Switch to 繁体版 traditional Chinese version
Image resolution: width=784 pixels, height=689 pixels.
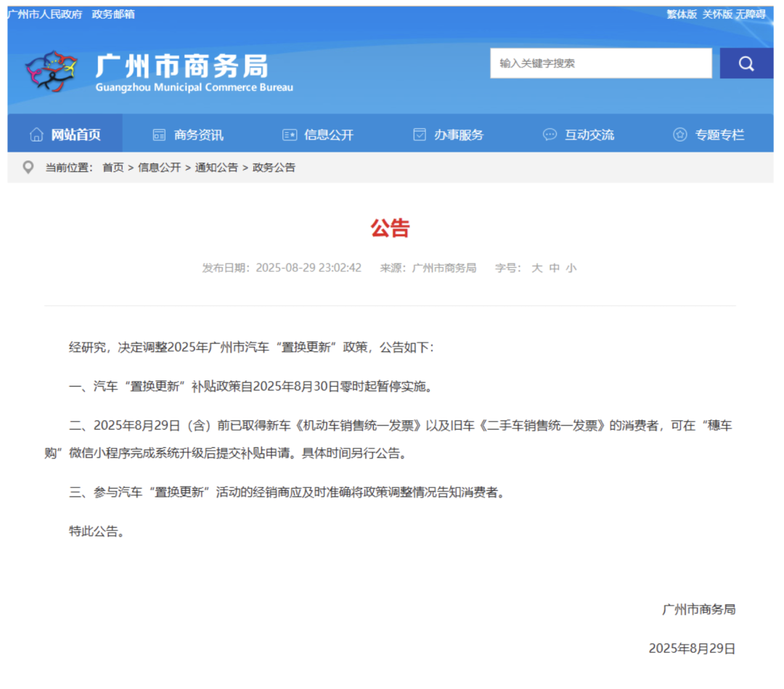[682, 15]
